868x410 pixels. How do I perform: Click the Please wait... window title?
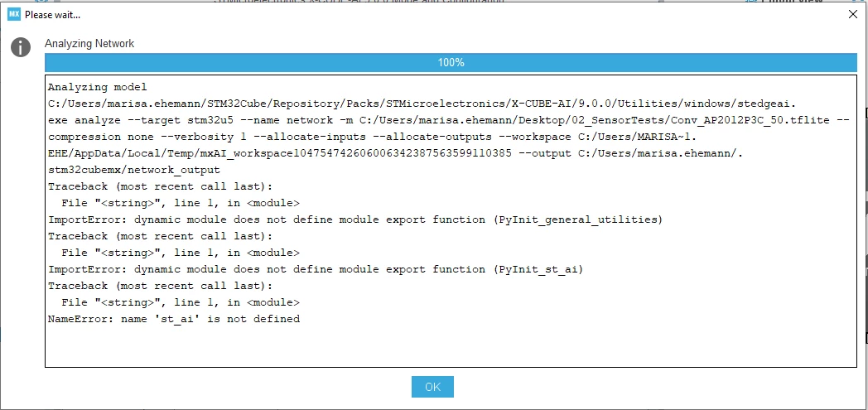(52, 15)
